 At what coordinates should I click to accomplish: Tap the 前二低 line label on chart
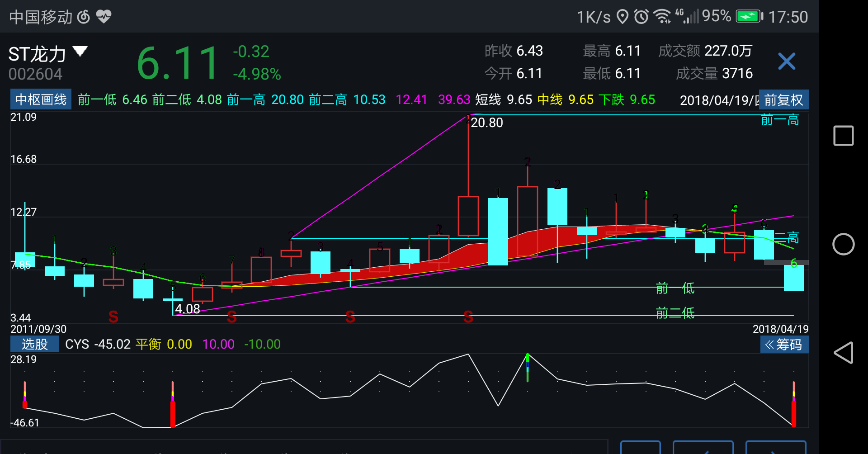click(x=675, y=313)
